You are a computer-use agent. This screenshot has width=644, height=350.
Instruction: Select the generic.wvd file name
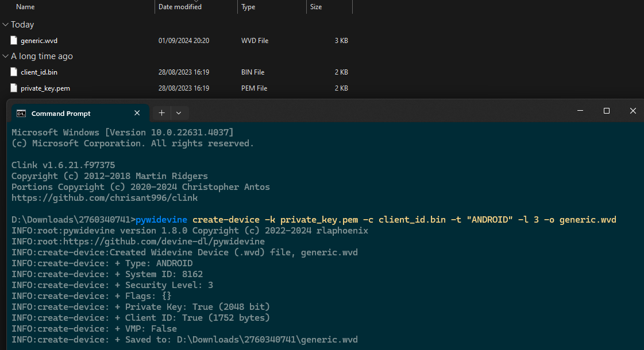(39, 41)
